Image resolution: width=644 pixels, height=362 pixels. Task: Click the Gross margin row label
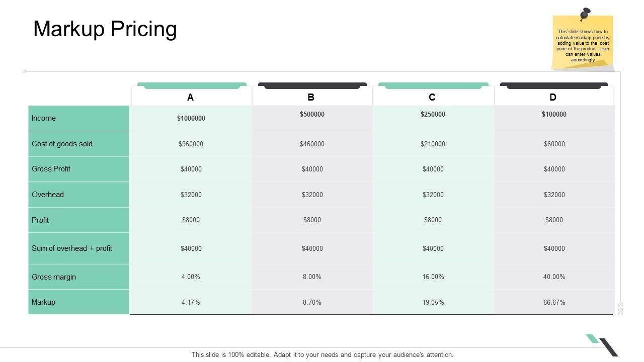[54, 277]
